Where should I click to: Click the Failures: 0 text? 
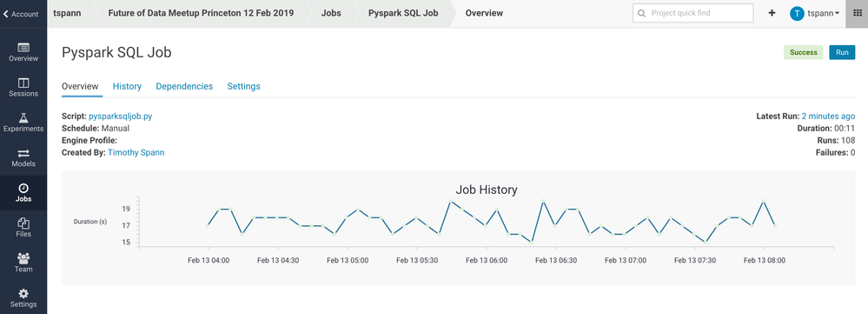click(835, 152)
